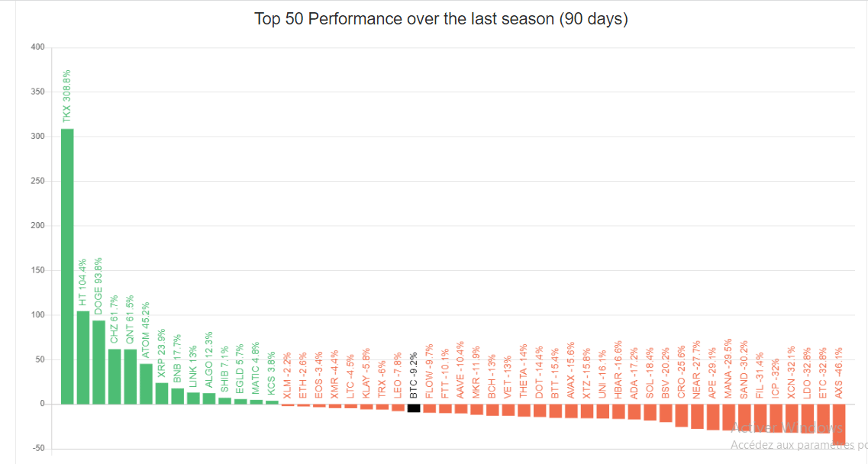This screenshot has height=464, width=868.
Task: Select the BNB 17.7% bar
Action: click(x=177, y=396)
